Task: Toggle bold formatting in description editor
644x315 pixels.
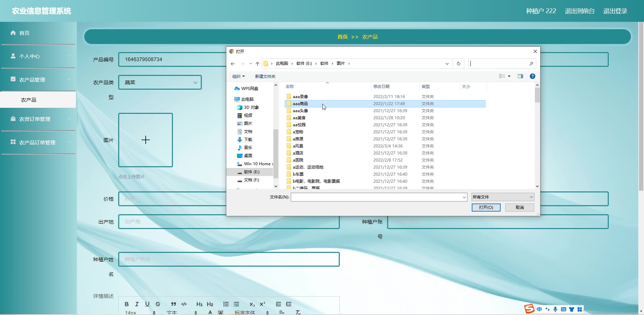Action: click(x=127, y=304)
